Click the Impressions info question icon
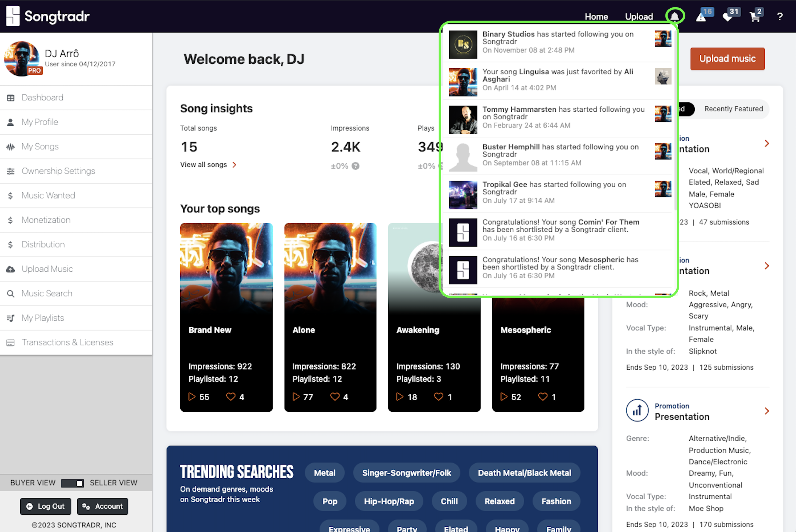 coord(355,166)
